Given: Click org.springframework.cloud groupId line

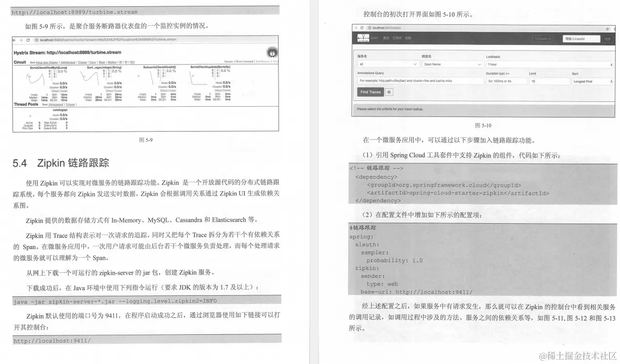Looking at the screenshot, I should point(444,185).
